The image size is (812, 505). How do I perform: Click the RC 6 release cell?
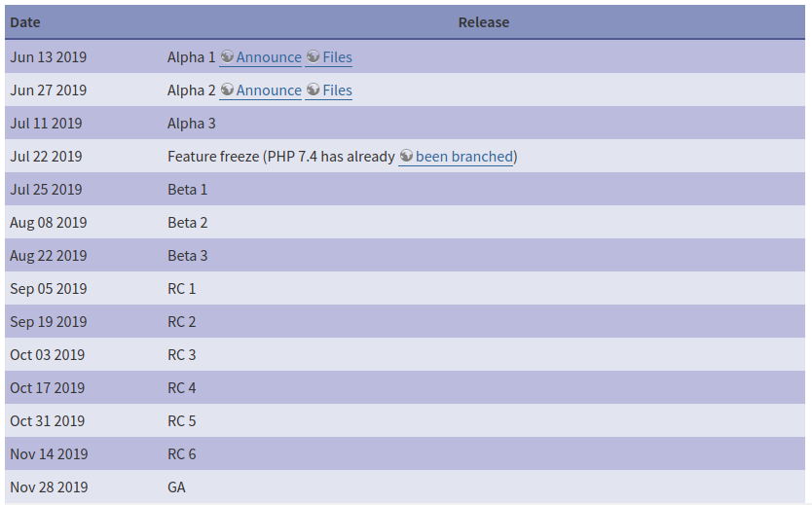(182, 454)
